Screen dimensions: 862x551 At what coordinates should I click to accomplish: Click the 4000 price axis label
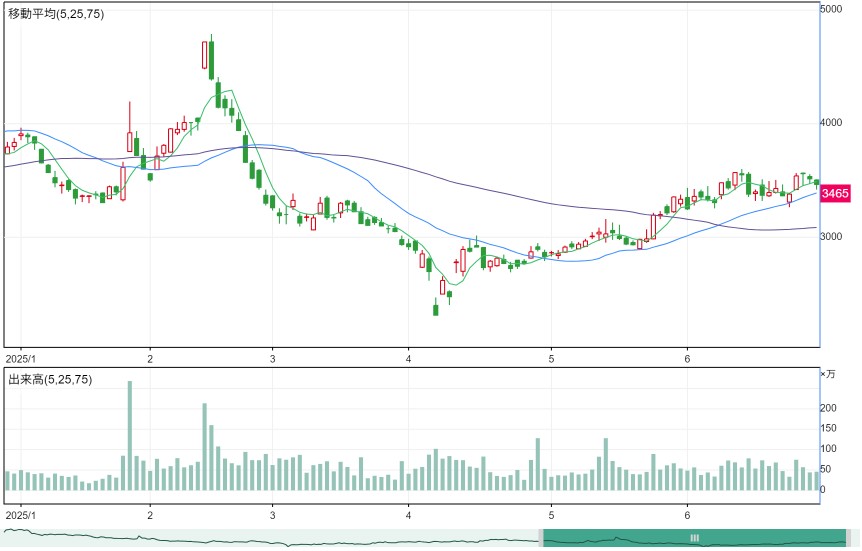click(831, 122)
